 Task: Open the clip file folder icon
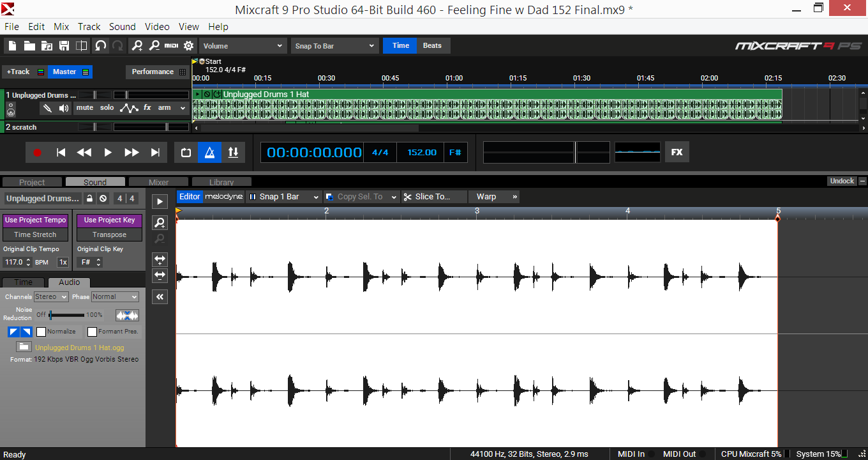[24, 347]
